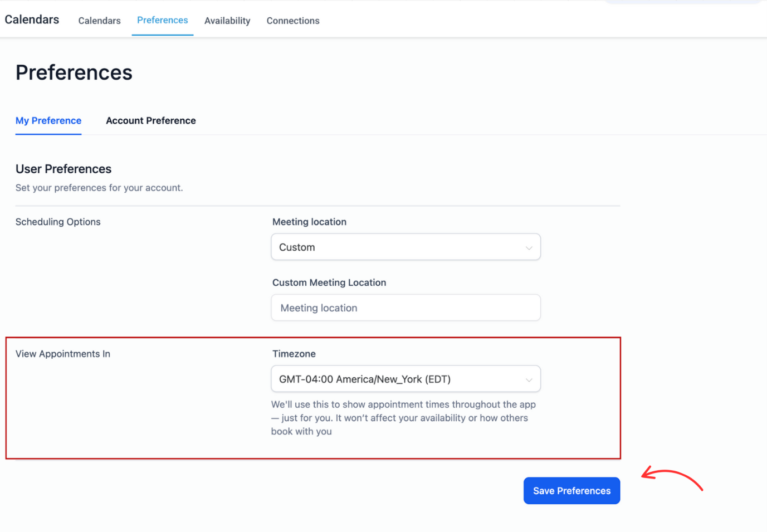The width and height of the screenshot is (767, 532).
Task: Expand the Timezone dropdown showing America/New_York
Action: 405,379
